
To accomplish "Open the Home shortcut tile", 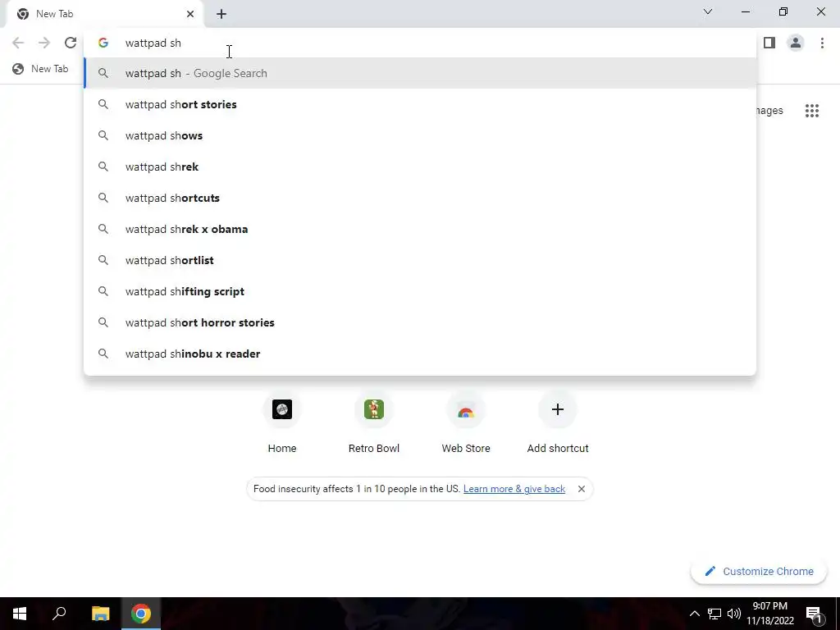I will coord(282,423).
